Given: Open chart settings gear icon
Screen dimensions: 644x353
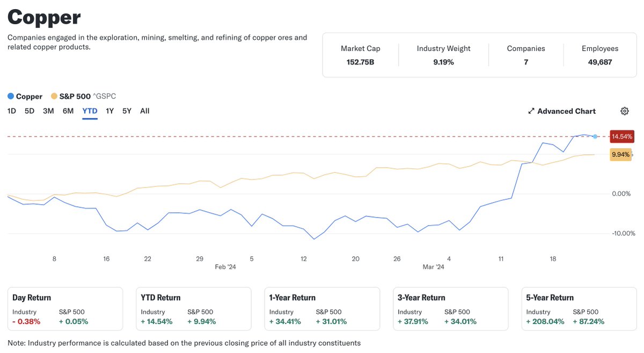Looking at the screenshot, I should point(625,111).
